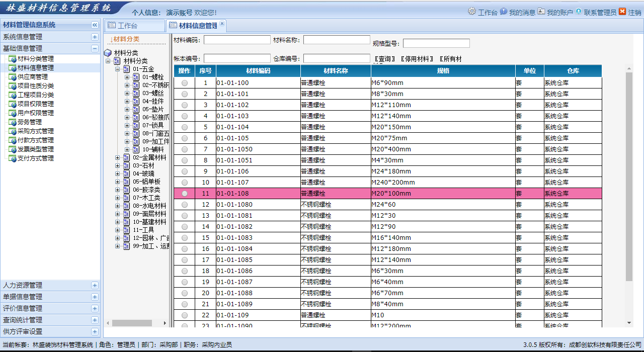Select the radio button for row 01-01-1085

[185, 260]
